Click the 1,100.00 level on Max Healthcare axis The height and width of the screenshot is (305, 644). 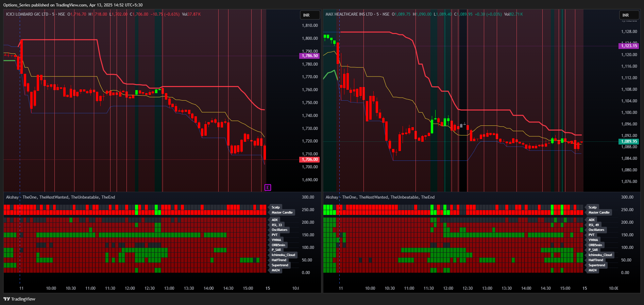tap(629, 113)
